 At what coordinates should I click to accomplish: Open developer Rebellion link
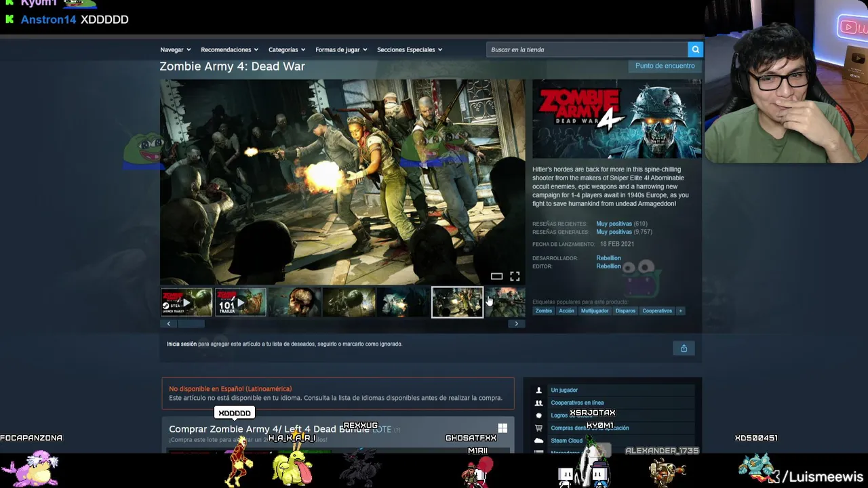608,258
